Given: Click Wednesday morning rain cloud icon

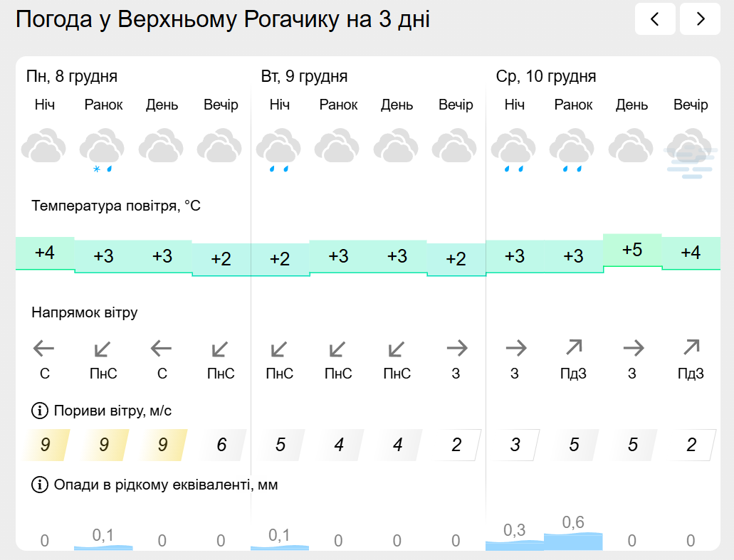Looking at the screenshot, I should [x=572, y=149].
